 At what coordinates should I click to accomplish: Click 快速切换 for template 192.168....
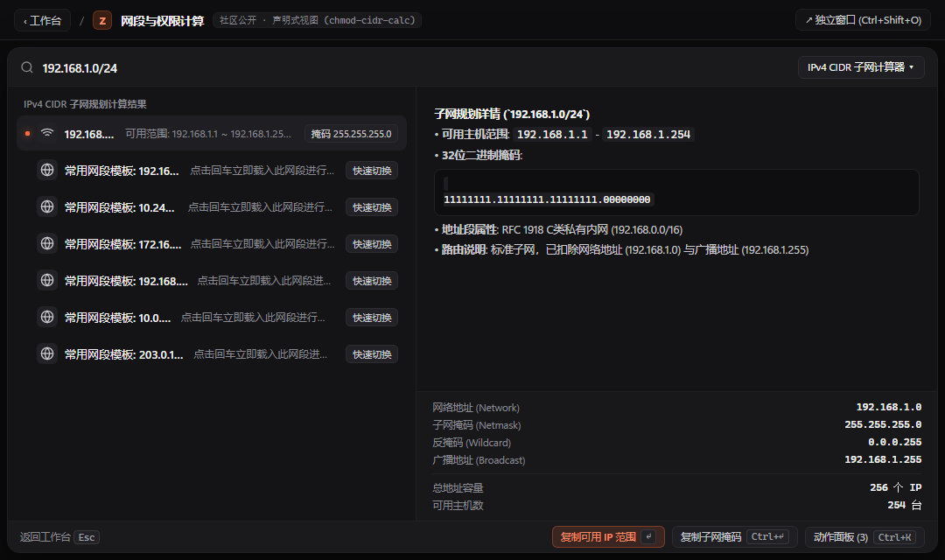(x=372, y=281)
